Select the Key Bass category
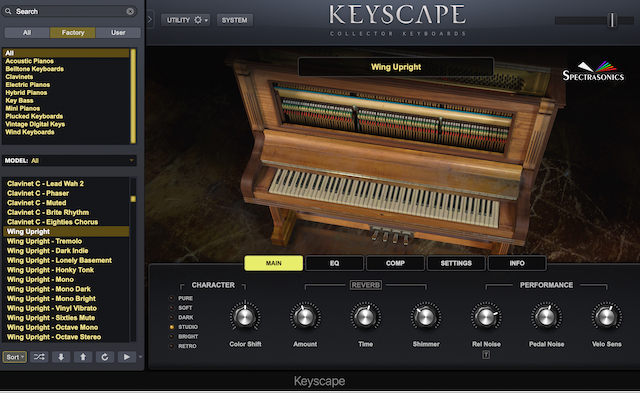This screenshot has height=393, width=640. (19, 100)
